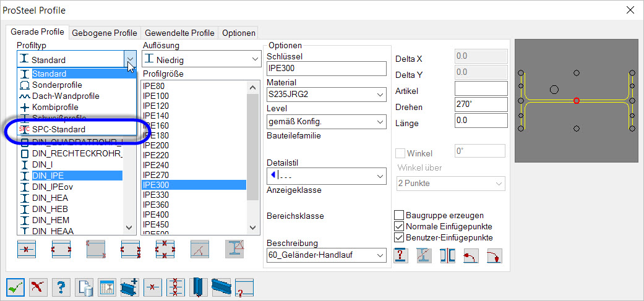Click the two-point left-right X icon
The width and height of the screenshot is (644, 301).
pyautogui.click(x=61, y=249)
